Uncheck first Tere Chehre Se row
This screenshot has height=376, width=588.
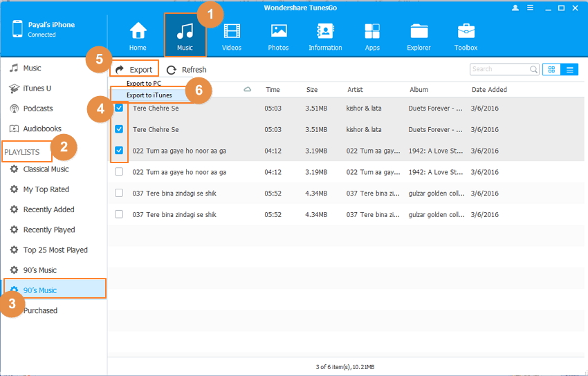tap(119, 108)
